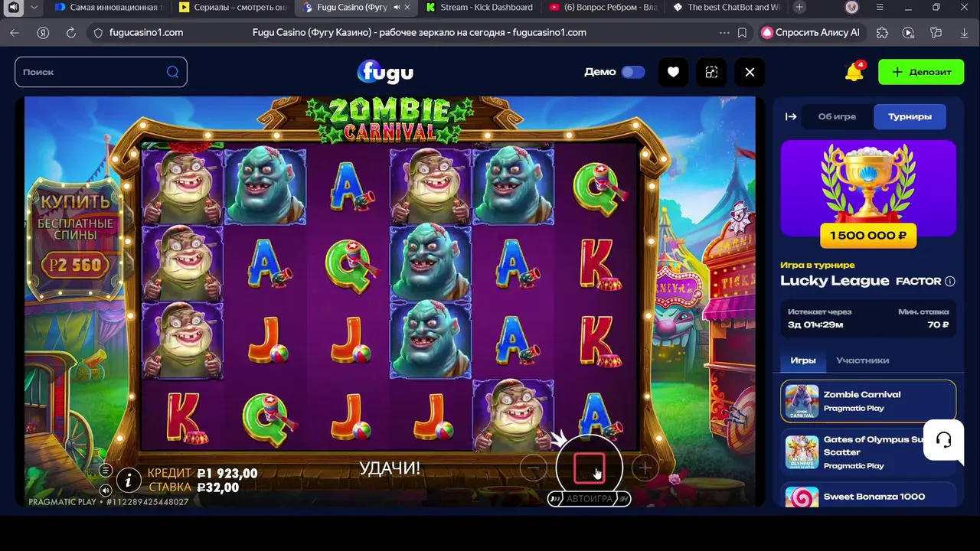This screenshot has width=980, height=551.
Task: Click Купить бесплатные спины button
Action: 75,238
